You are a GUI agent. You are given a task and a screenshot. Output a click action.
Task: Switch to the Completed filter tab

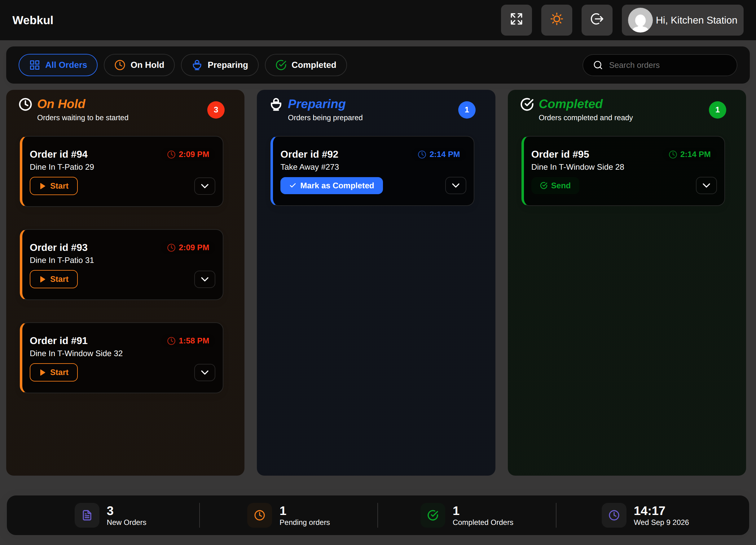[x=306, y=65]
